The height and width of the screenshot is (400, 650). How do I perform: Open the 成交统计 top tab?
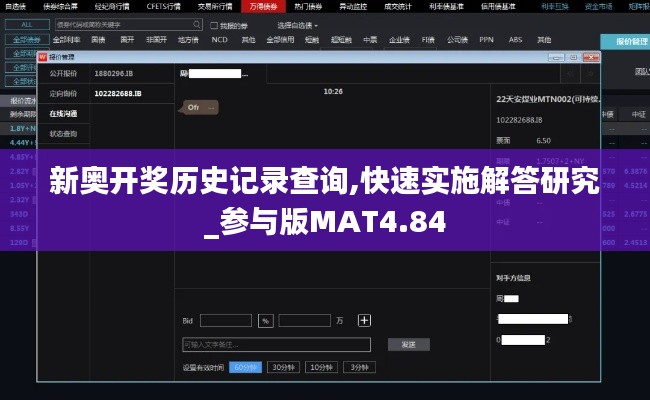[398, 6]
